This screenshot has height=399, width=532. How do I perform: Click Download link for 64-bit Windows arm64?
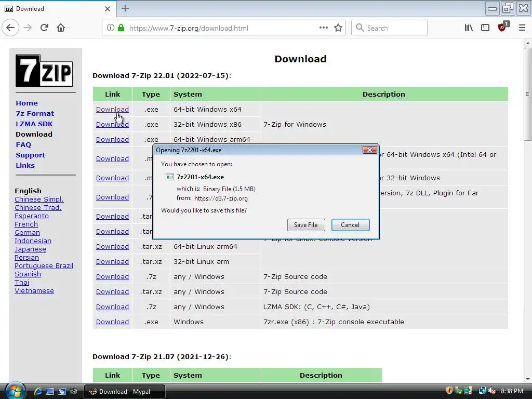(112, 139)
